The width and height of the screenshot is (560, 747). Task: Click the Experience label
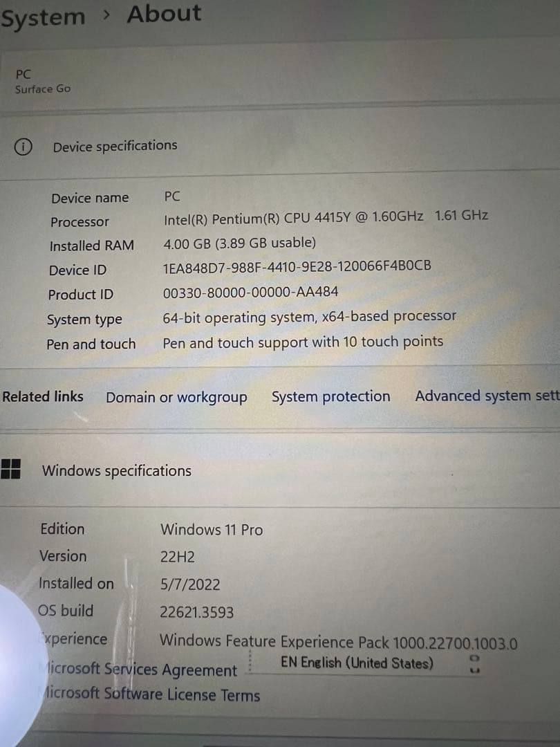click(75, 639)
